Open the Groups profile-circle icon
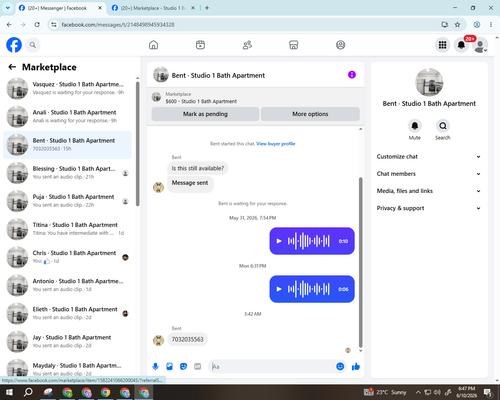This screenshot has height=400, width=500. tap(340, 45)
